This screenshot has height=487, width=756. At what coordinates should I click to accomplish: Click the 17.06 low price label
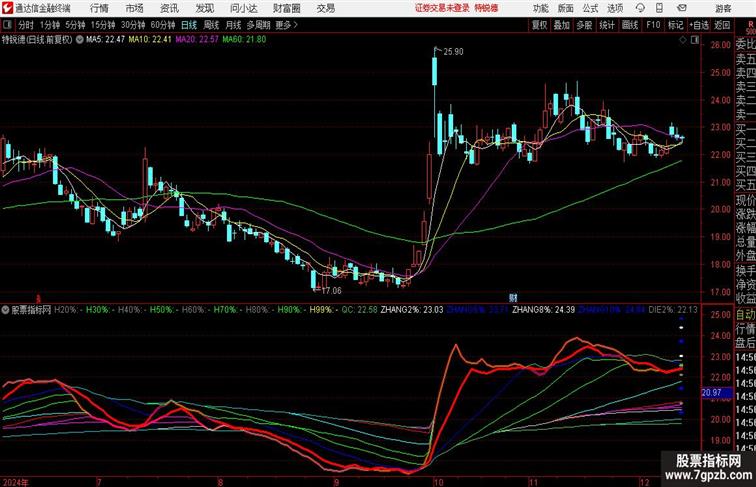pos(331,290)
